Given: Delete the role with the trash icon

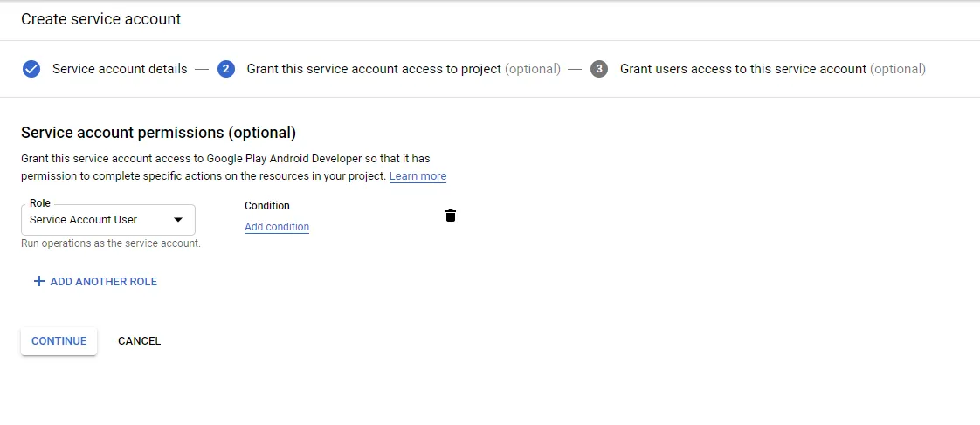Looking at the screenshot, I should 450,216.
